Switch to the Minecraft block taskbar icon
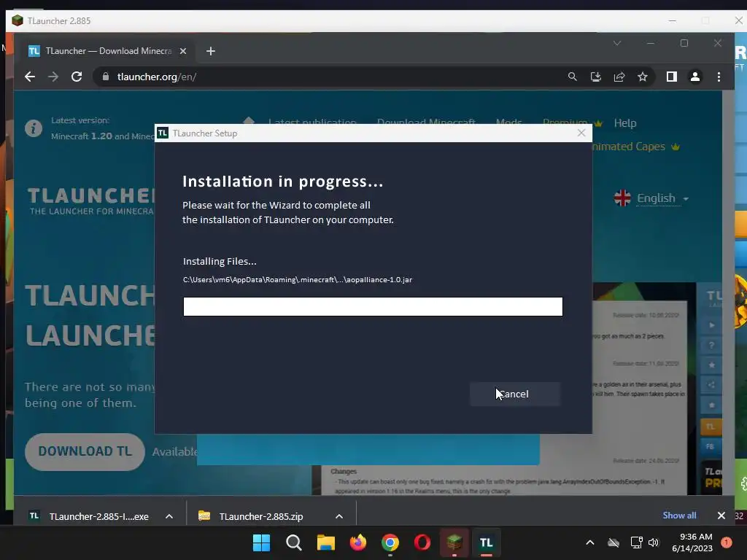The width and height of the screenshot is (747, 560). point(454,542)
